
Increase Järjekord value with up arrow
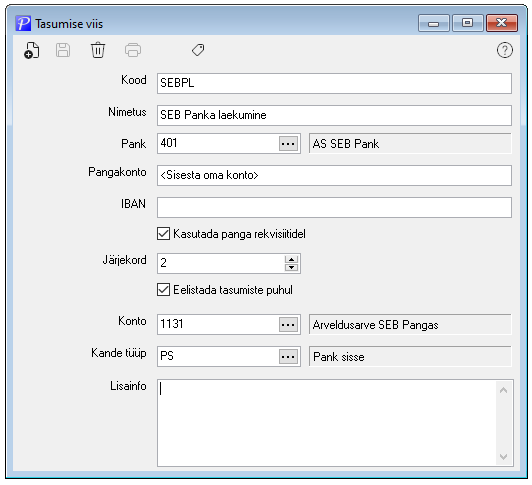[x=291, y=260]
